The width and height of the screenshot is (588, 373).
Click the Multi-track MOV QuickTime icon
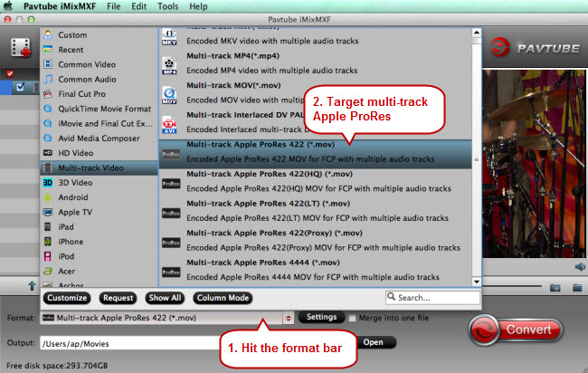(x=169, y=95)
